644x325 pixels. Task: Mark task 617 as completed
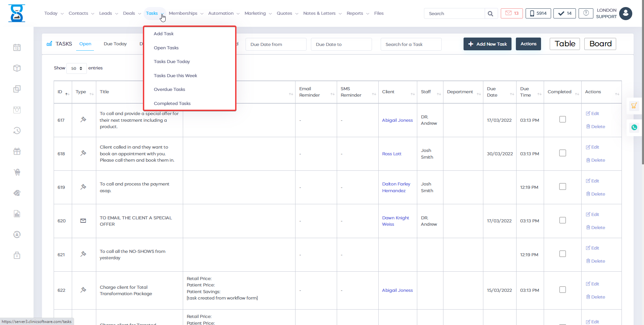click(562, 119)
